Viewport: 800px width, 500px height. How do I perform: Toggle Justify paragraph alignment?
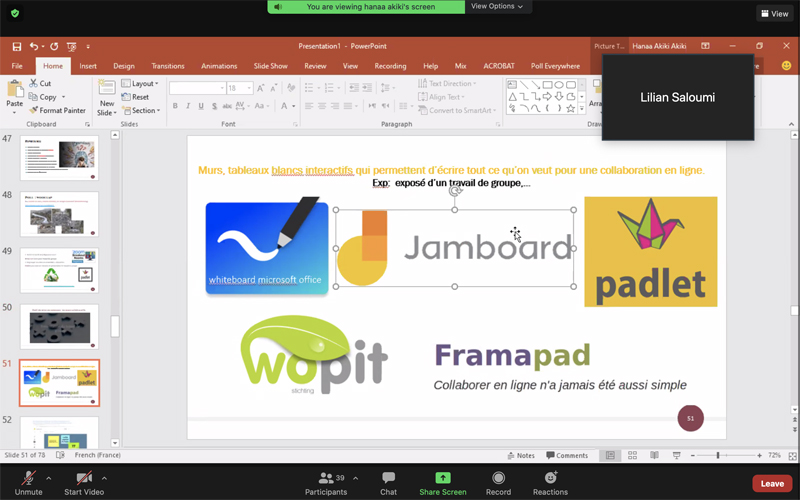click(348, 106)
